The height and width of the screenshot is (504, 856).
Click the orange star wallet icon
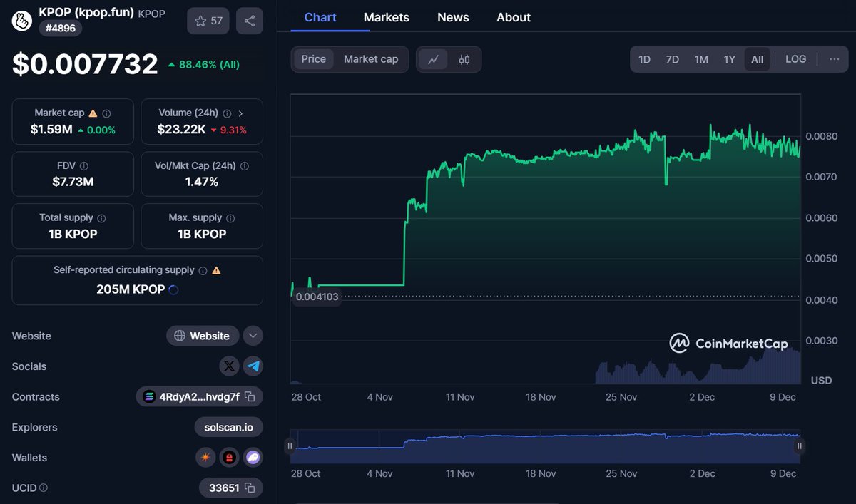coord(205,458)
